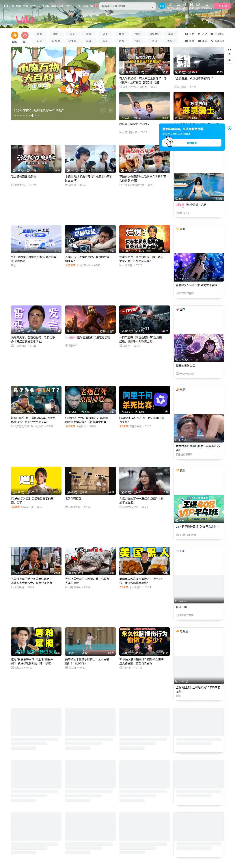Click the blue 登录 avatar button
This screenshot has height=868, width=235.
(x=162, y=6)
